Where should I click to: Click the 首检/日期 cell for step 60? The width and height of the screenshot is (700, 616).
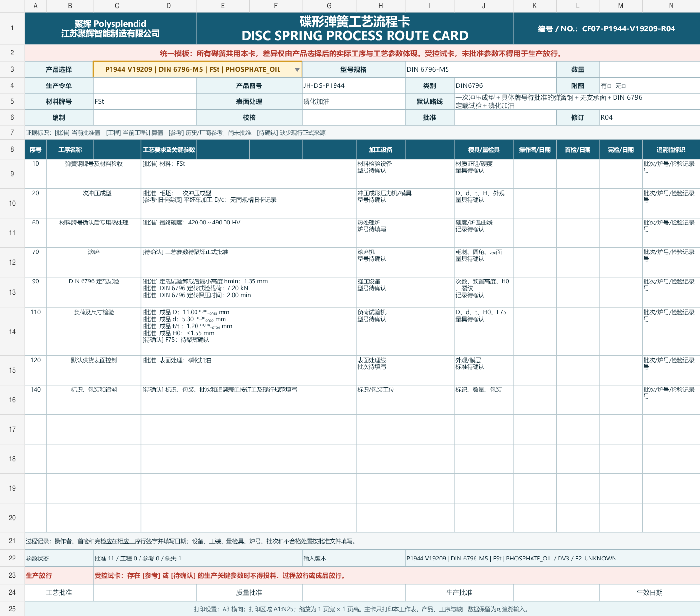(578, 233)
